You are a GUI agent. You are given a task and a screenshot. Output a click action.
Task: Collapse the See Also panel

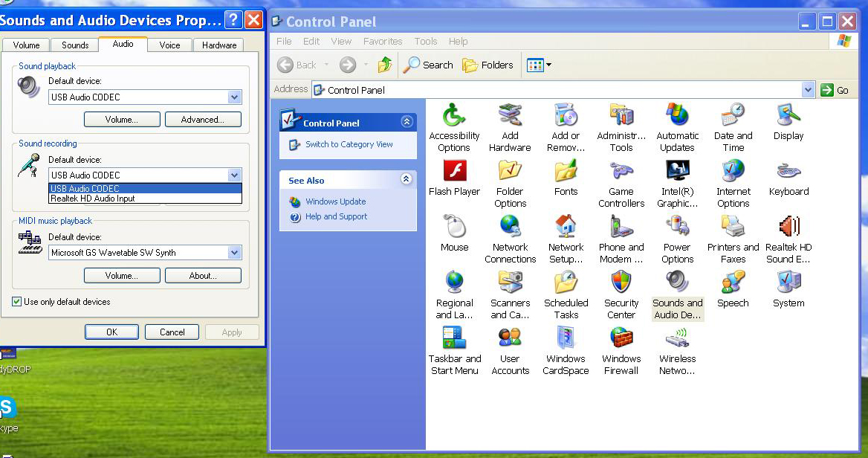(406, 179)
